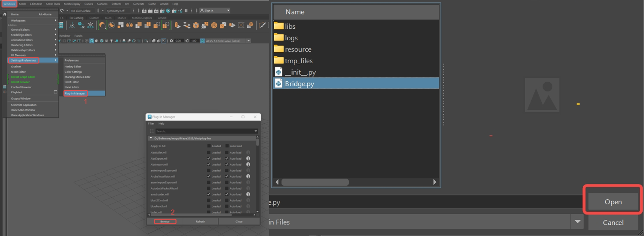Click the tmp_files folder icon
Screen dimensions: 644x236
click(279, 60)
